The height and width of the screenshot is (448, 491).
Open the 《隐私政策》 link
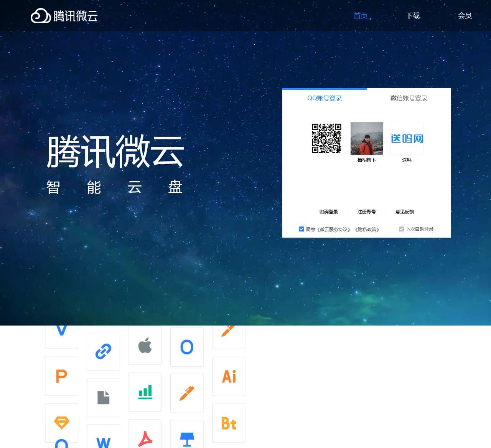367,229
